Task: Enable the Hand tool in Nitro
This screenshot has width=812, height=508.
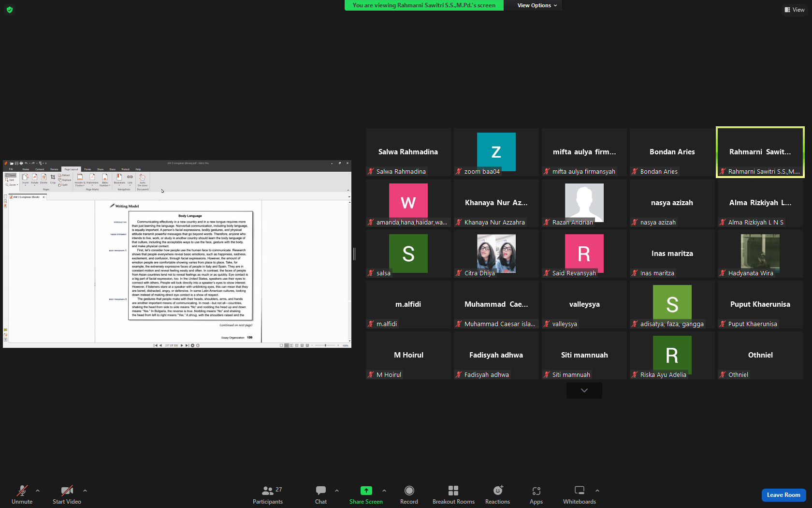Action: click(x=11, y=175)
